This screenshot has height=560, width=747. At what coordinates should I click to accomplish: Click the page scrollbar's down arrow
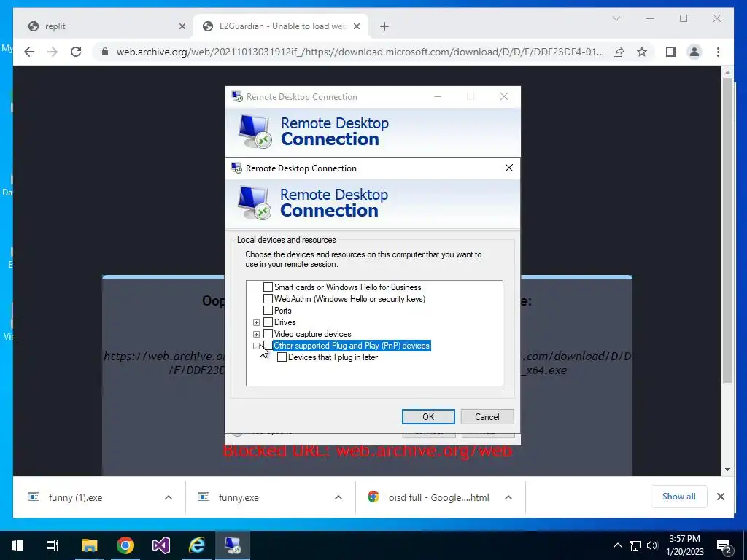pos(727,470)
